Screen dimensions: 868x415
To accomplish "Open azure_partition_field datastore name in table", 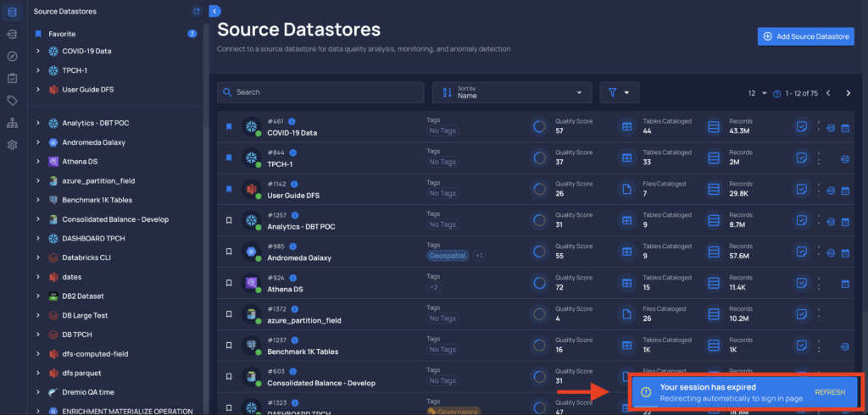I will click(304, 320).
